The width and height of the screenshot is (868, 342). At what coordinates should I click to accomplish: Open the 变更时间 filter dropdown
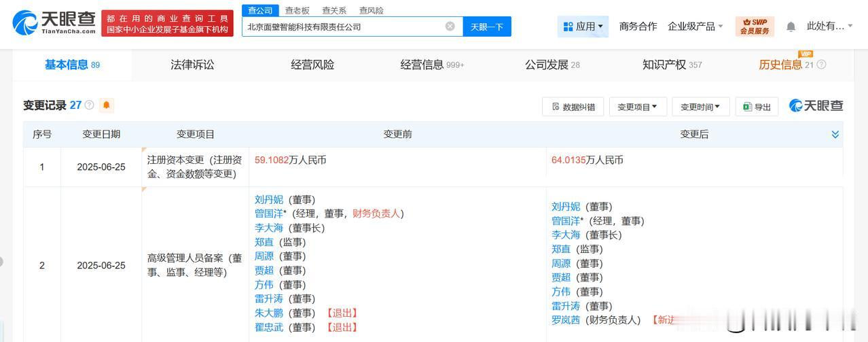(x=701, y=107)
